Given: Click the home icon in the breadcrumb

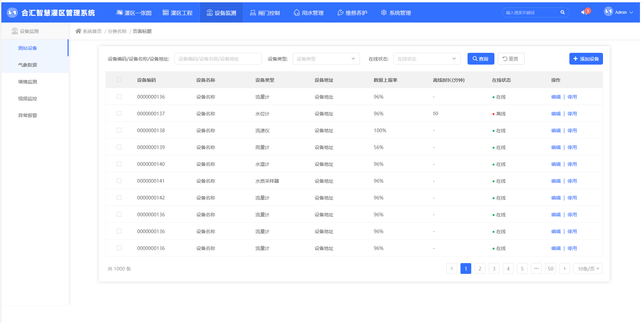Looking at the screenshot, I should [78, 31].
